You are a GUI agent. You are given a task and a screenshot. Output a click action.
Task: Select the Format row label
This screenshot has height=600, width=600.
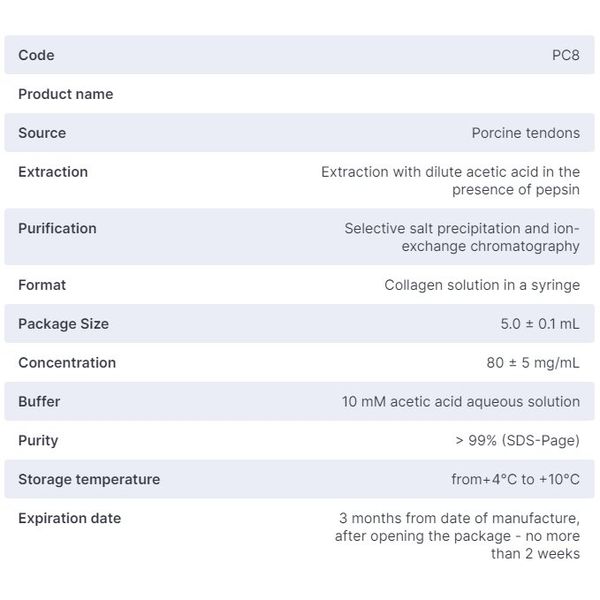42,285
